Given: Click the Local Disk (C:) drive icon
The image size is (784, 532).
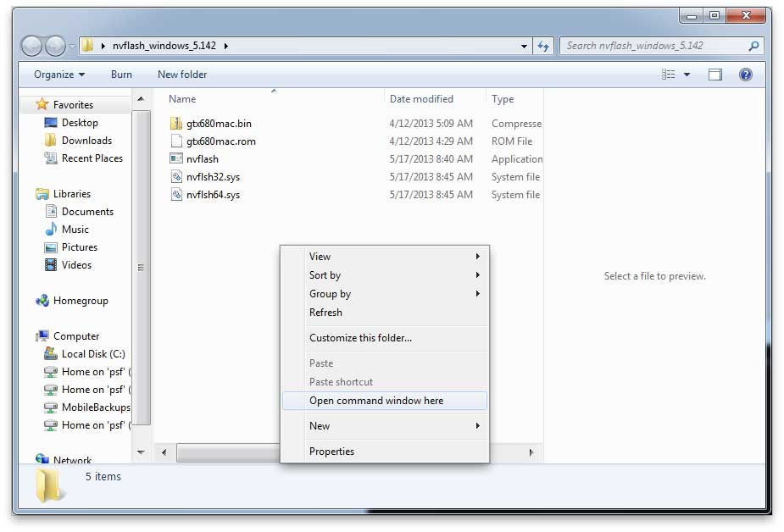Looking at the screenshot, I should pyautogui.click(x=51, y=353).
